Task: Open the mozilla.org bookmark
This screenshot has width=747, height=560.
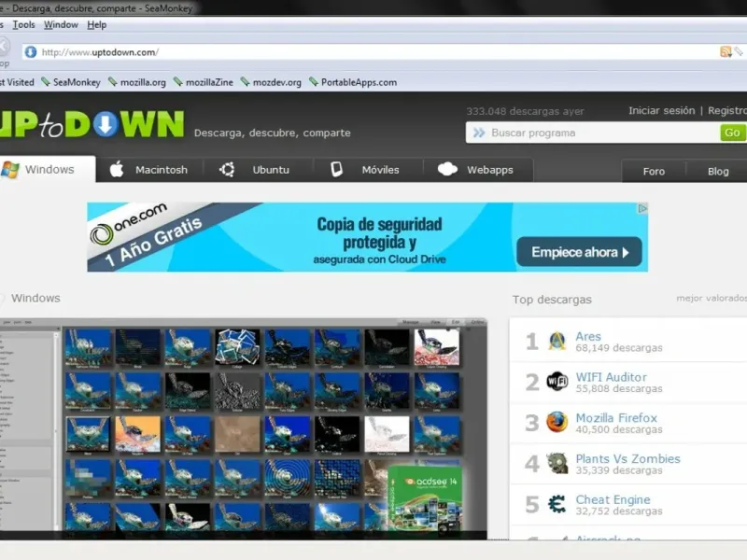Action: coord(143,82)
